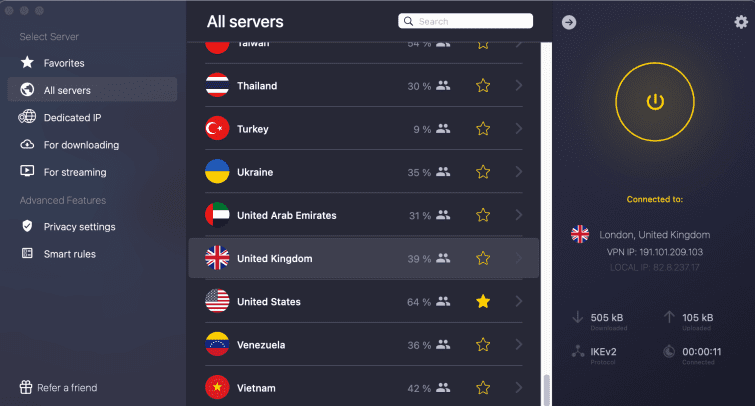Click the users load icon beside Turkey

(443, 129)
